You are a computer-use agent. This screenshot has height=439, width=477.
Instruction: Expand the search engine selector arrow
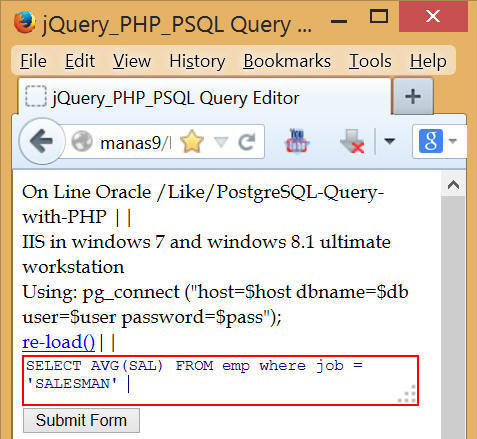(x=452, y=141)
